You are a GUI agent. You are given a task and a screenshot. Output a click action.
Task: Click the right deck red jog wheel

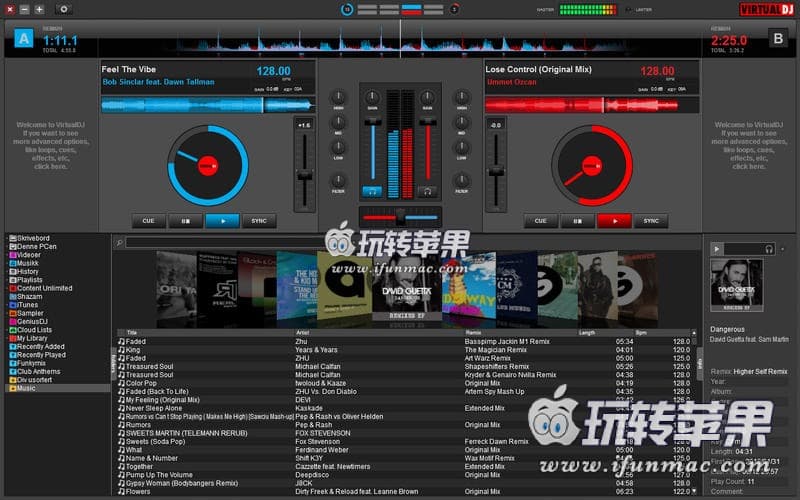pyautogui.click(x=592, y=166)
